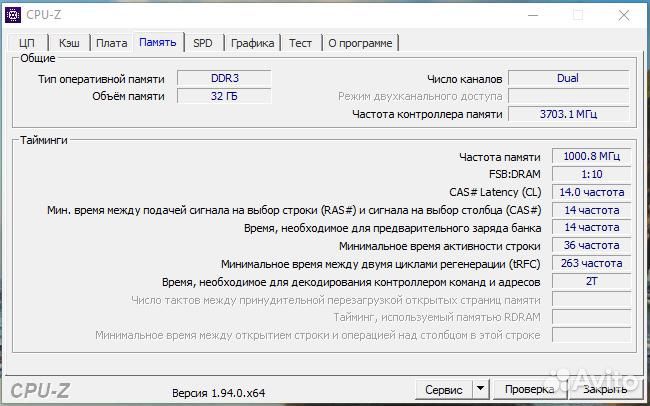The image size is (650, 406).
Task: Close the CPU-Z window
Action: tap(624, 15)
